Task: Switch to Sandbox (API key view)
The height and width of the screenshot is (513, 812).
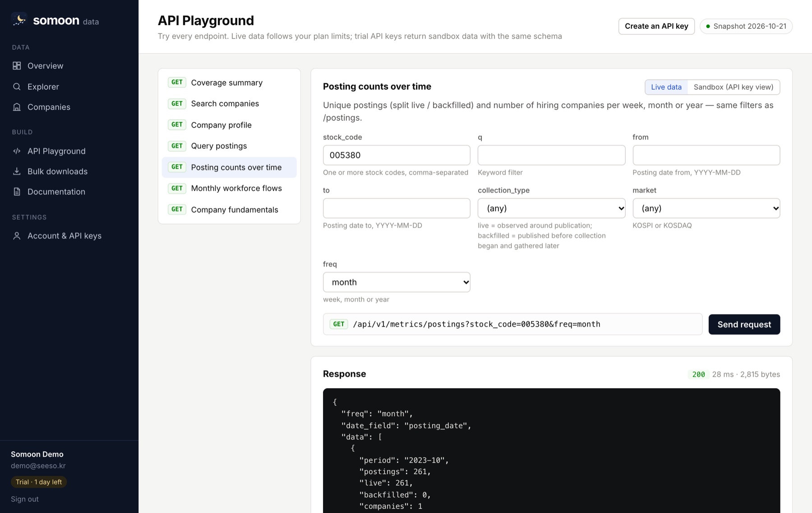Action: point(734,87)
